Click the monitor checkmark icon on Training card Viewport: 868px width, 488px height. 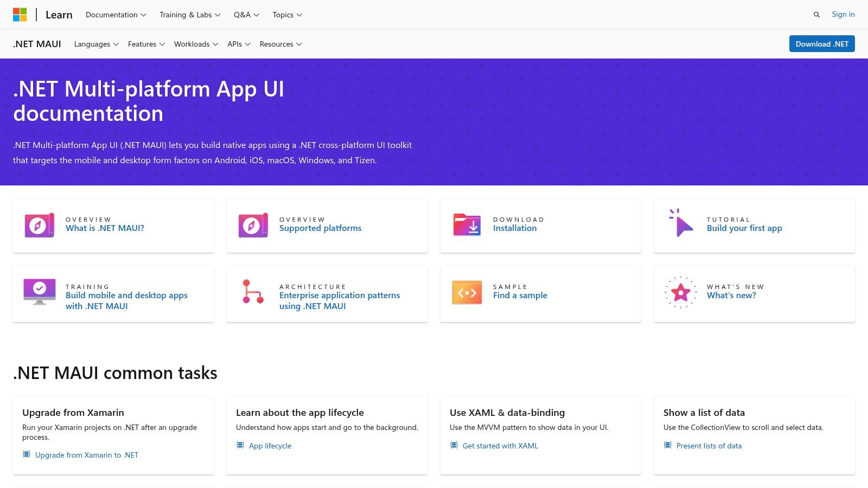pyautogui.click(x=40, y=292)
